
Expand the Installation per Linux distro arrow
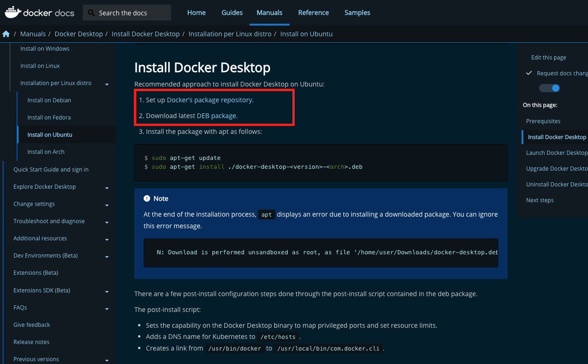107,85
